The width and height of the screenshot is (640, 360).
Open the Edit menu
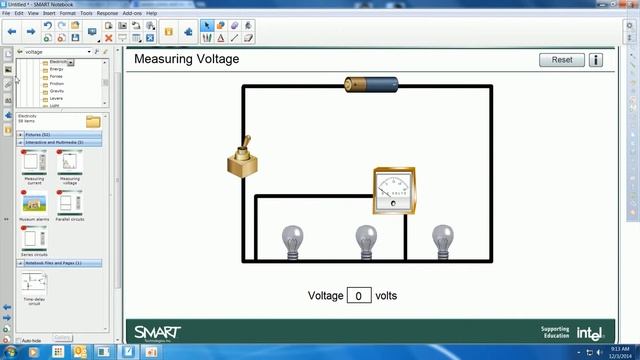[x=19, y=13]
